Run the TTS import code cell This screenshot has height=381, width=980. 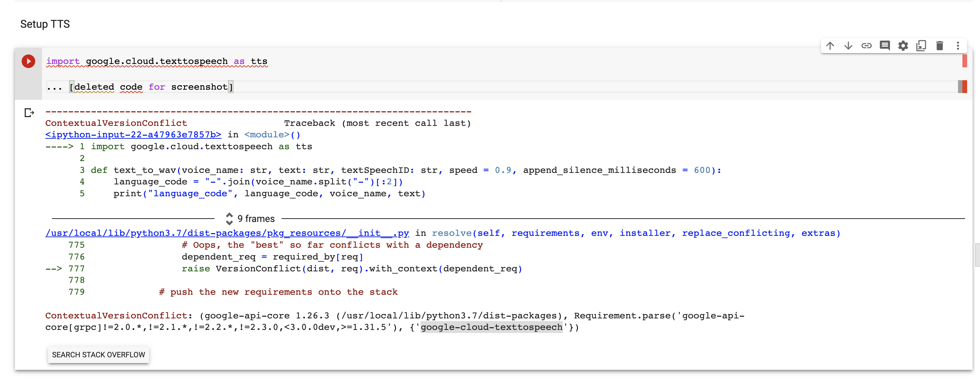click(x=28, y=61)
